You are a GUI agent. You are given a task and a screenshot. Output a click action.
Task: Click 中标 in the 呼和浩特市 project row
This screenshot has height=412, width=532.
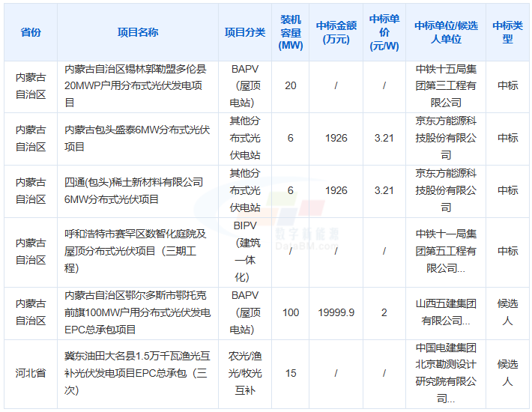507,251
